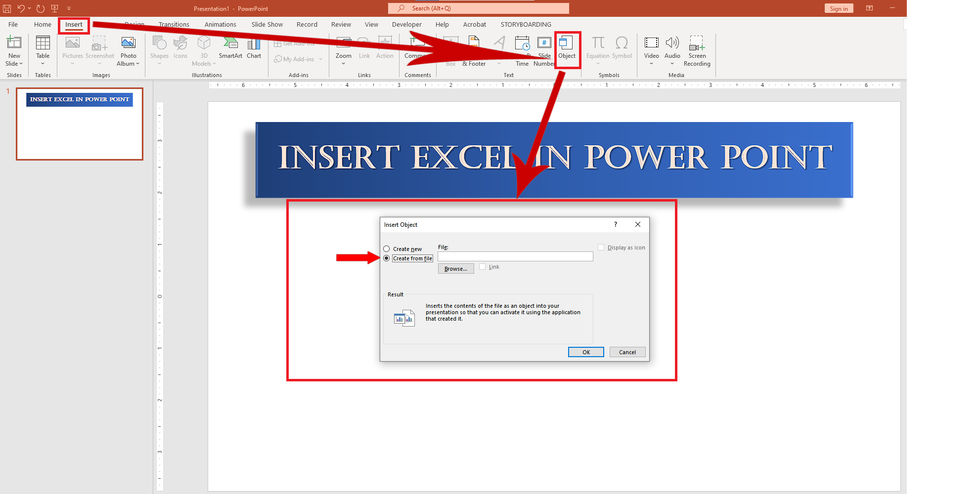Click the dialog Help question mark
Viewport: 980px width, 494px height.
point(616,224)
